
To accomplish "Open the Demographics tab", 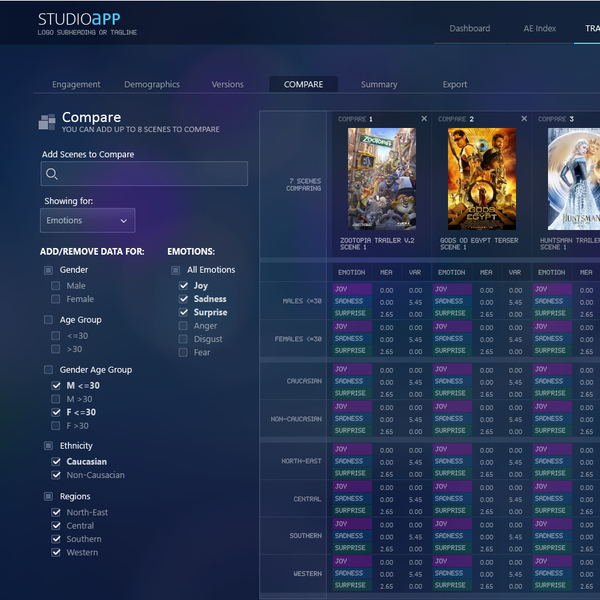I will coord(152,84).
